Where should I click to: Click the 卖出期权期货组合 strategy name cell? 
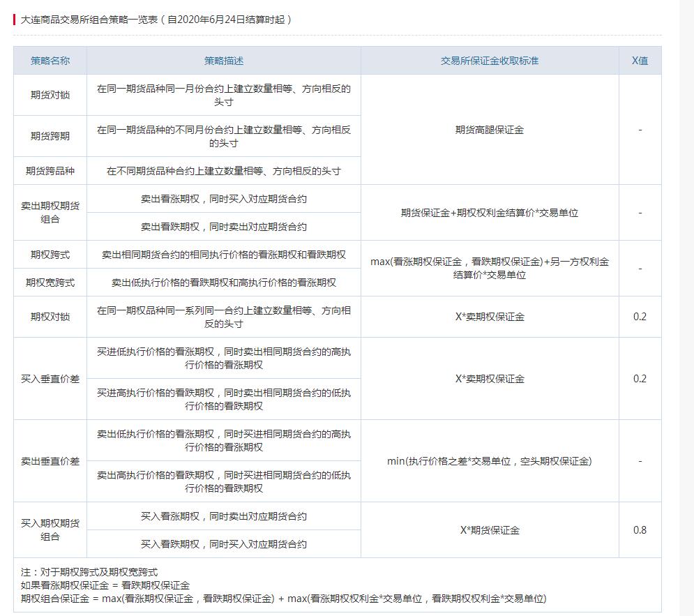(50, 212)
